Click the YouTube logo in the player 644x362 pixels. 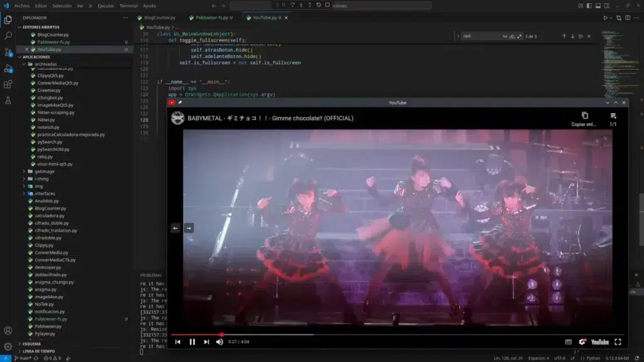599,342
